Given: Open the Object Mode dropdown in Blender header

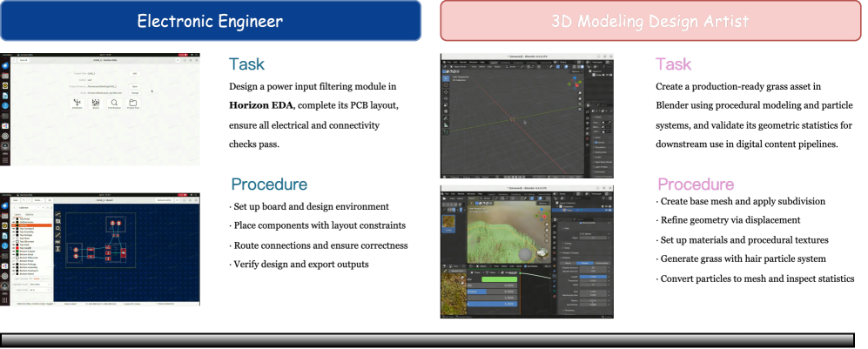Looking at the screenshot, I should point(461,67).
